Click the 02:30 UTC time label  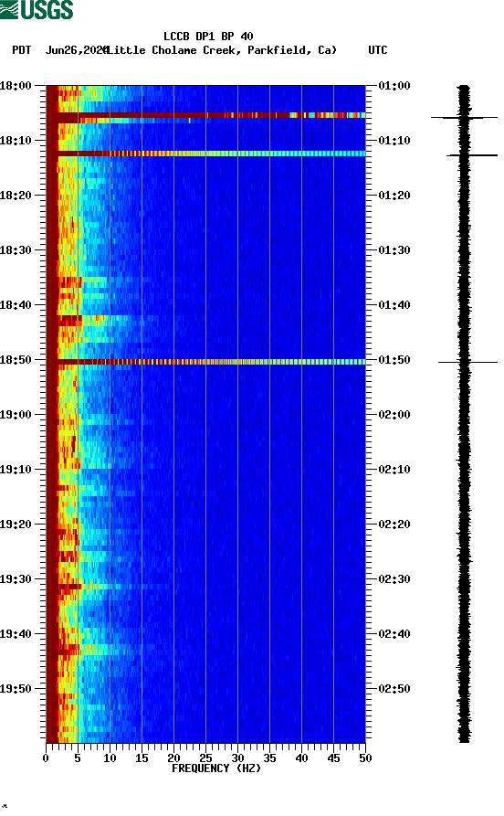coord(394,579)
